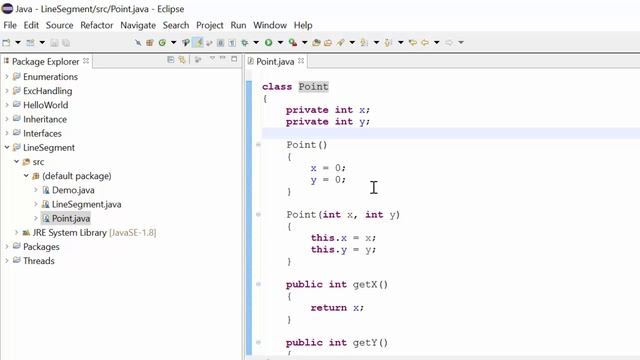Click the greyed Forward navigation arrow
The width and height of the screenshot is (640, 360).
click(x=449, y=42)
